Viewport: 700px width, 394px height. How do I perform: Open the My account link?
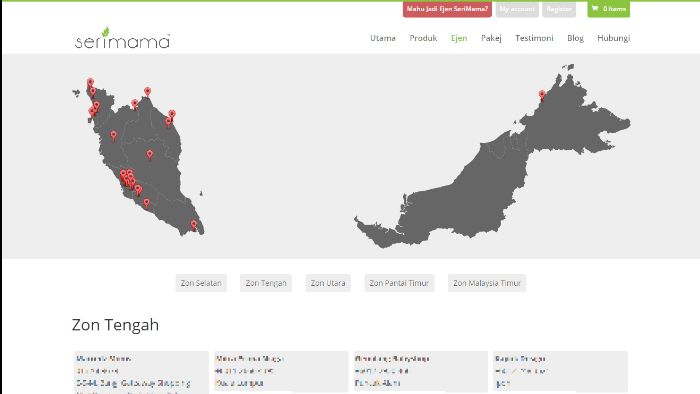[x=517, y=9]
